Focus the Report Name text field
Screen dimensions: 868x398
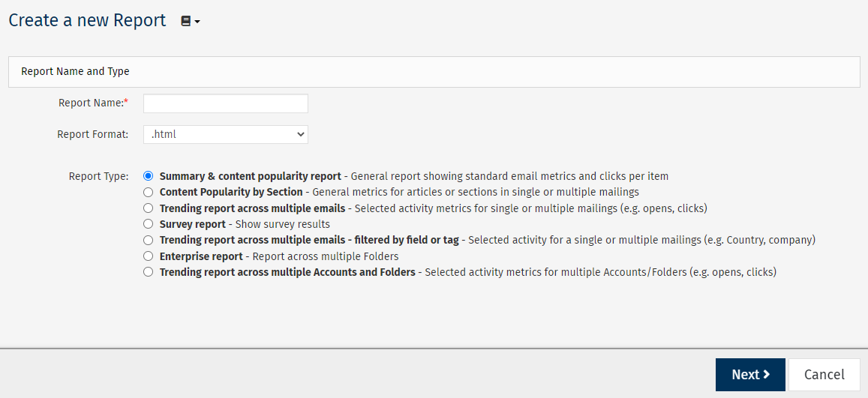pyautogui.click(x=226, y=103)
